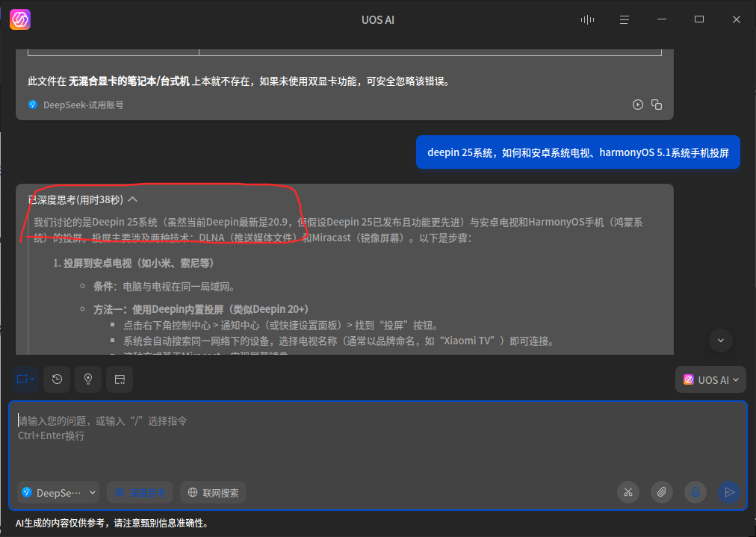Maximize the UOS AI window
The width and height of the screenshot is (756, 537).
click(x=699, y=19)
